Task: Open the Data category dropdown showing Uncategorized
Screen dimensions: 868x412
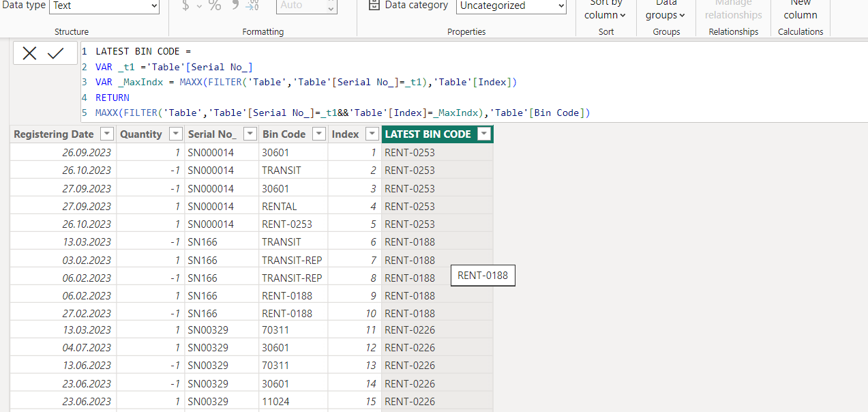Action: [x=512, y=5]
